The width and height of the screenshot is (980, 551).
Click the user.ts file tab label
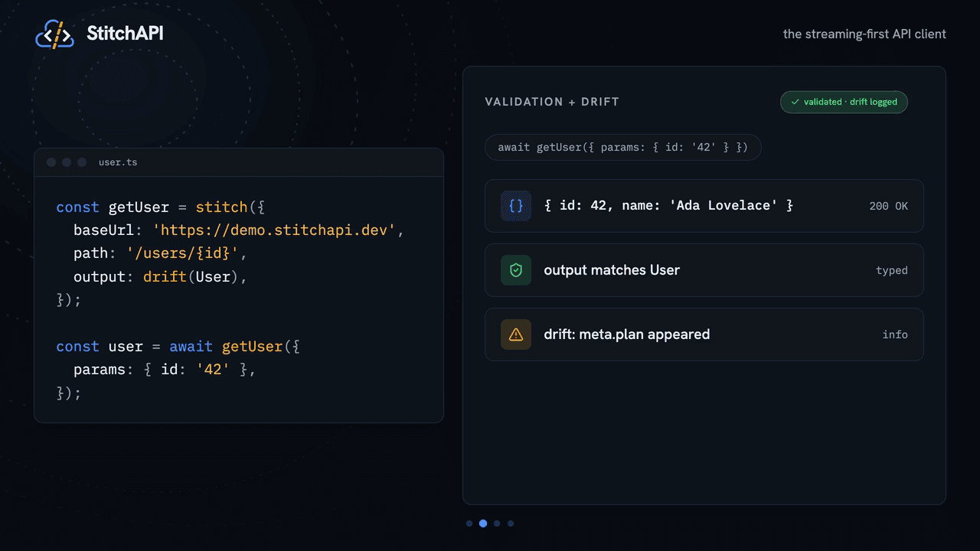(118, 162)
